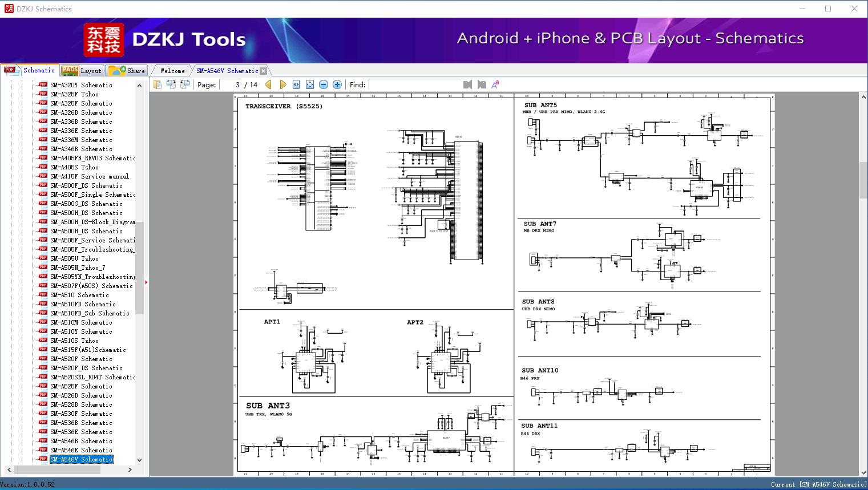Click the tree list scroll up arrow
Screen dimensions: 868x490
[x=139, y=86]
